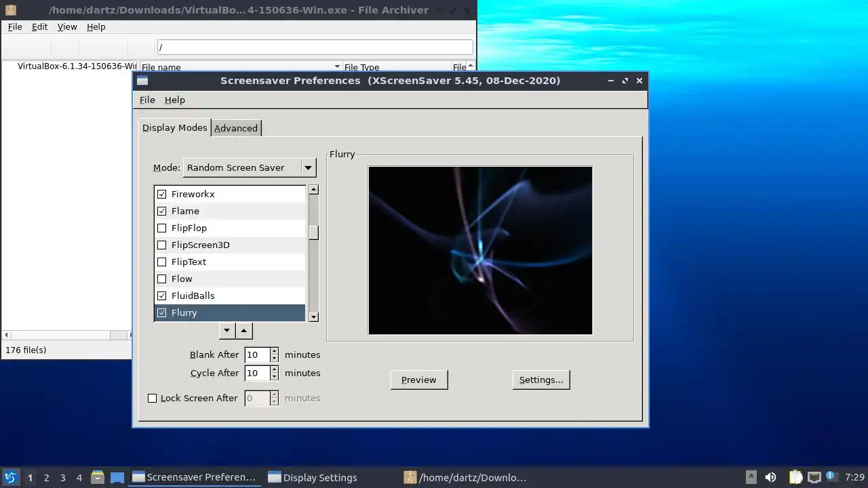Click the removable media eject tray icon
868x488 pixels.
tap(751, 477)
